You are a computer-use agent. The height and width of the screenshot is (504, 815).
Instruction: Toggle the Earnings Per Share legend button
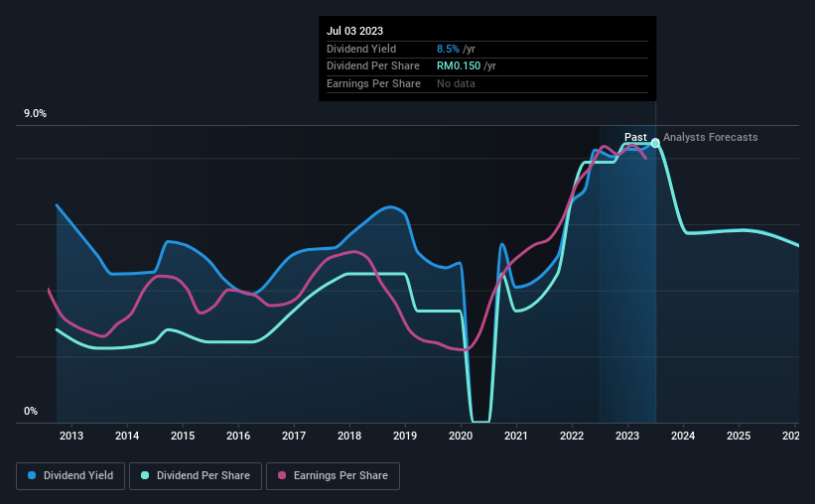(333, 476)
